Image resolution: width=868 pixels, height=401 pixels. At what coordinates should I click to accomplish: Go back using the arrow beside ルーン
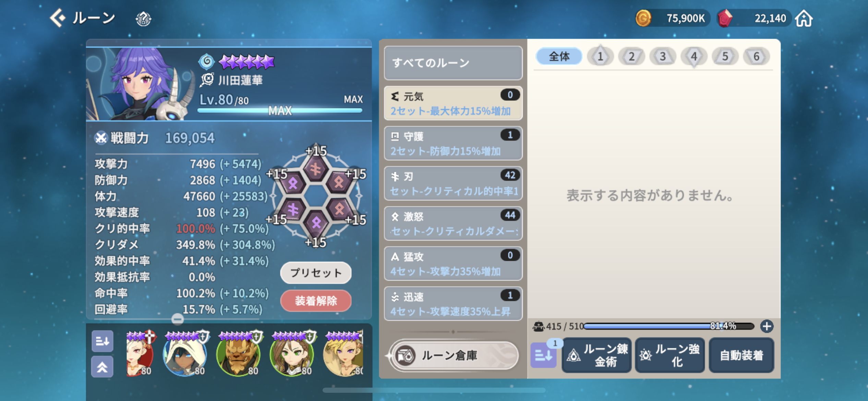click(x=58, y=18)
